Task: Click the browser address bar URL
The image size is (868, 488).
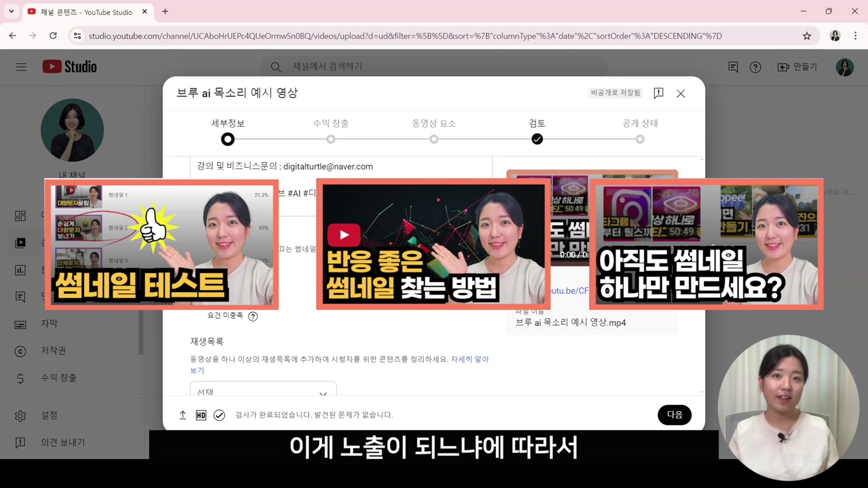Action: pos(405,36)
